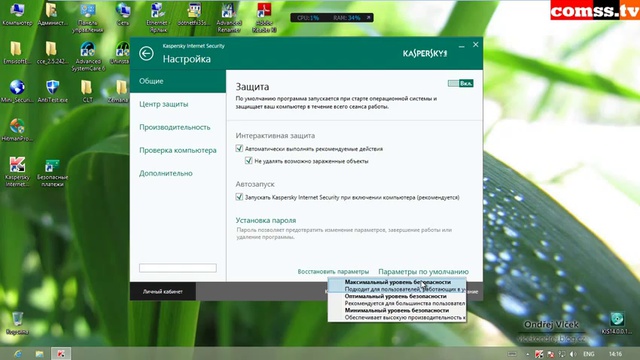This screenshot has height=360, width=640.
Task: Toggle the Защита switch marked Вкл.
Action: (460, 83)
